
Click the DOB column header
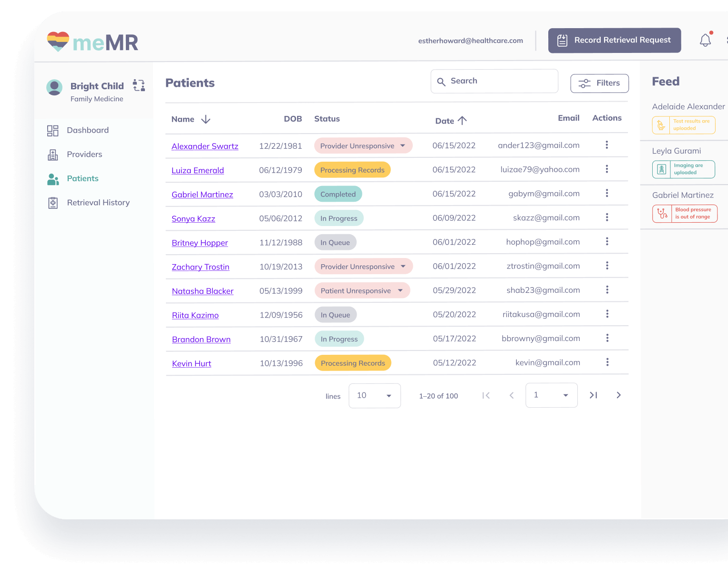(x=293, y=119)
